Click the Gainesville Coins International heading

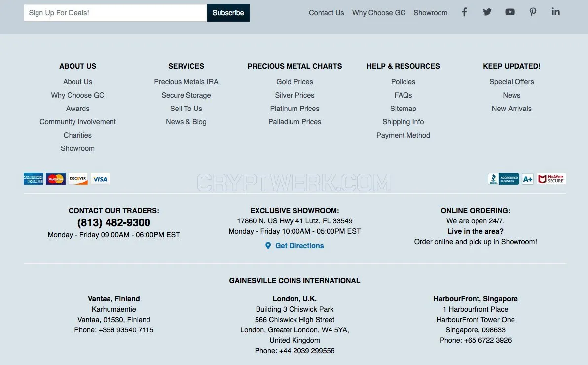294,281
